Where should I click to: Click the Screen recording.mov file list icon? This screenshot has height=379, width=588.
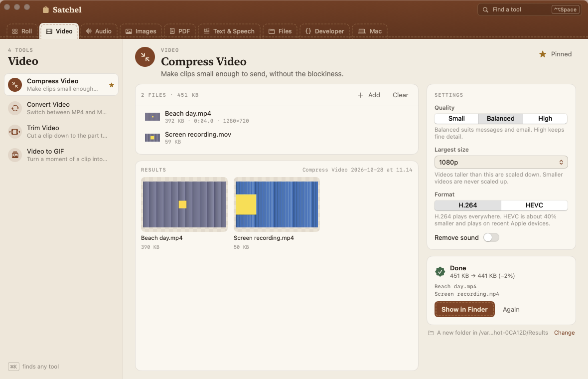tap(152, 138)
